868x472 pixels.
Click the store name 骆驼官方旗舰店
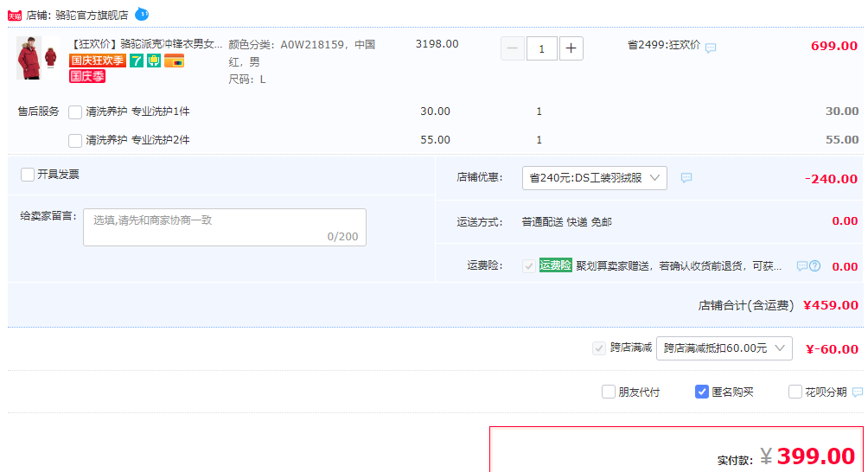tap(92, 16)
